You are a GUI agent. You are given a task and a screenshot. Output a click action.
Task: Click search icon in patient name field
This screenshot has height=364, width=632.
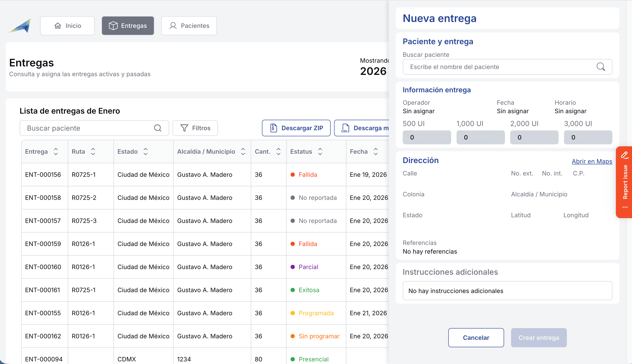pos(600,67)
